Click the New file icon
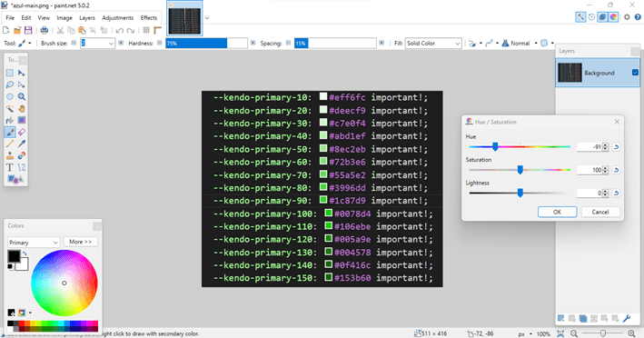This screenshot has height=338, width=644. pos(5,30)
